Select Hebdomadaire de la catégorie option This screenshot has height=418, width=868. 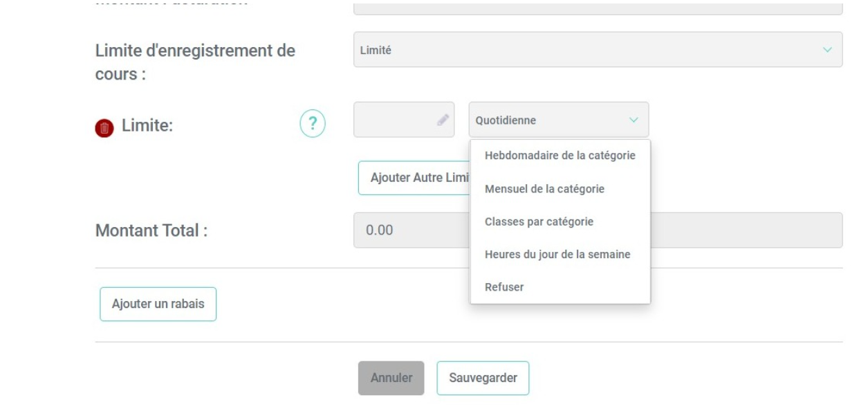click(x=560, y=156)
